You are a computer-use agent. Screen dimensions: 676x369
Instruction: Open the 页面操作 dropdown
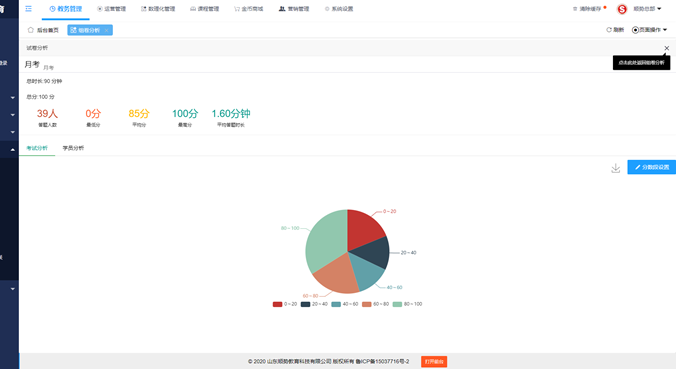(x=650, y=30)
